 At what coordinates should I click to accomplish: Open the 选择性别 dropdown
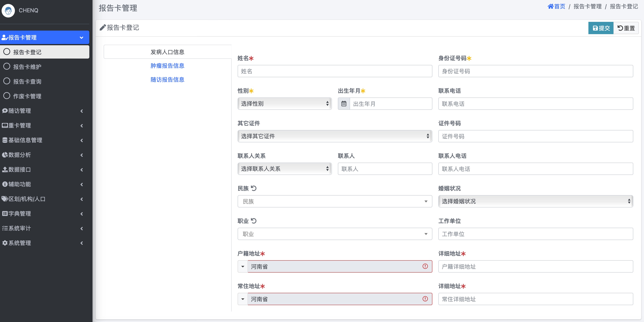pyautogui.click(x=284, y=104)
